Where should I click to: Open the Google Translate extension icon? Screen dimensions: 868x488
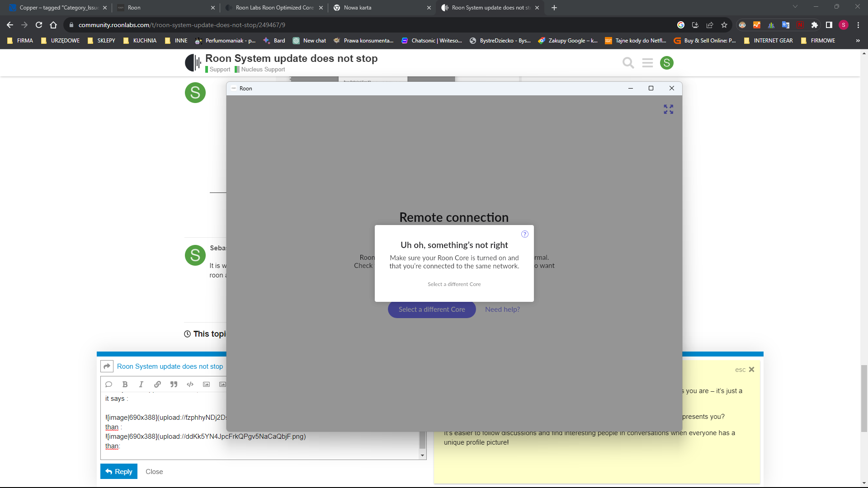pos(786,25)
